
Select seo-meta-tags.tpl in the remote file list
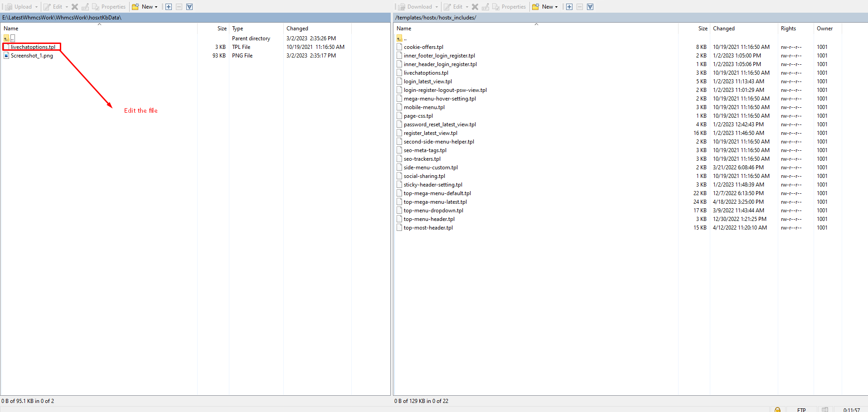[x=425, y=150]
